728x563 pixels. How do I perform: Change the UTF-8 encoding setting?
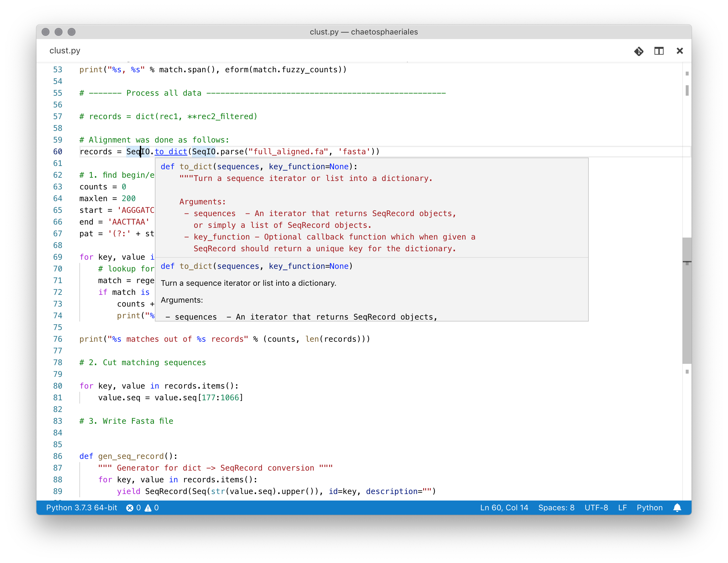tap(596, 508)
